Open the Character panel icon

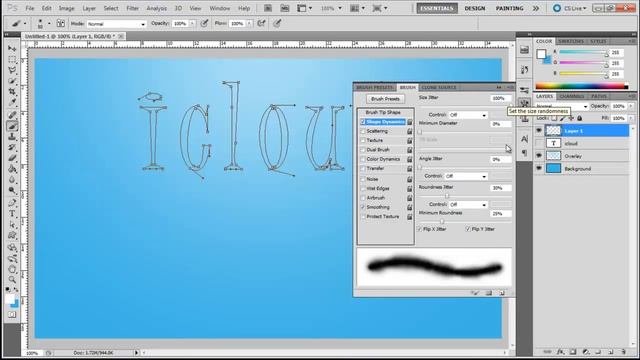click(524, 139)
